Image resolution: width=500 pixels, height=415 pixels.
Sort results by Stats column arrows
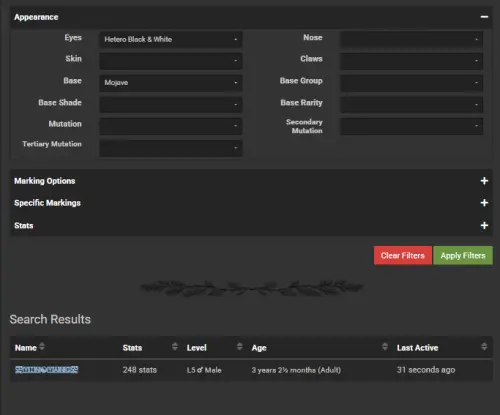(175, 347)
